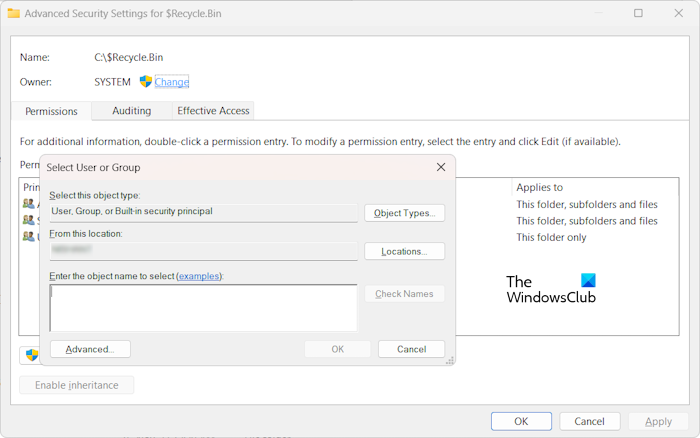The image size is (700, 438).
Task: Click the first principal's user group icon
Action: (x=28, y=204)
